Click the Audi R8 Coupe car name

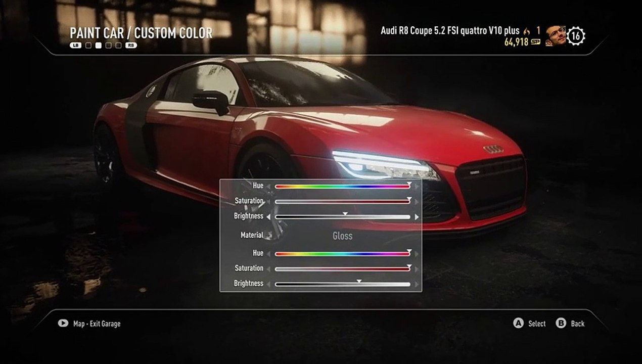point(450,31)
